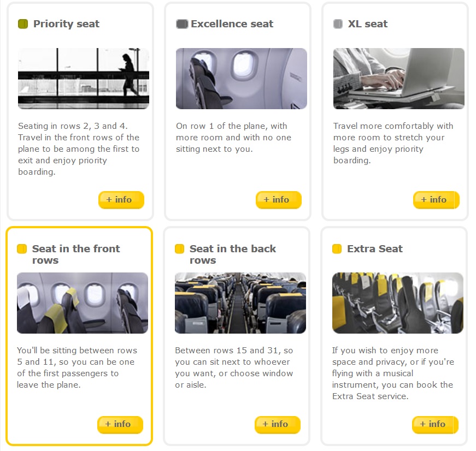
Task: Click the dark gray Excellence seat marker
Action: coord(181,24)
